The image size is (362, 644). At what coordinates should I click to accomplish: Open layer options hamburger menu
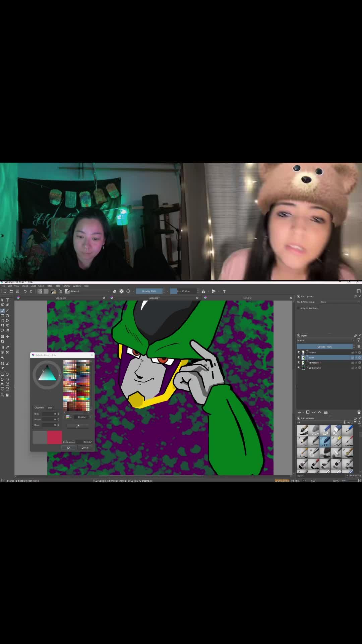coord(359,346)
